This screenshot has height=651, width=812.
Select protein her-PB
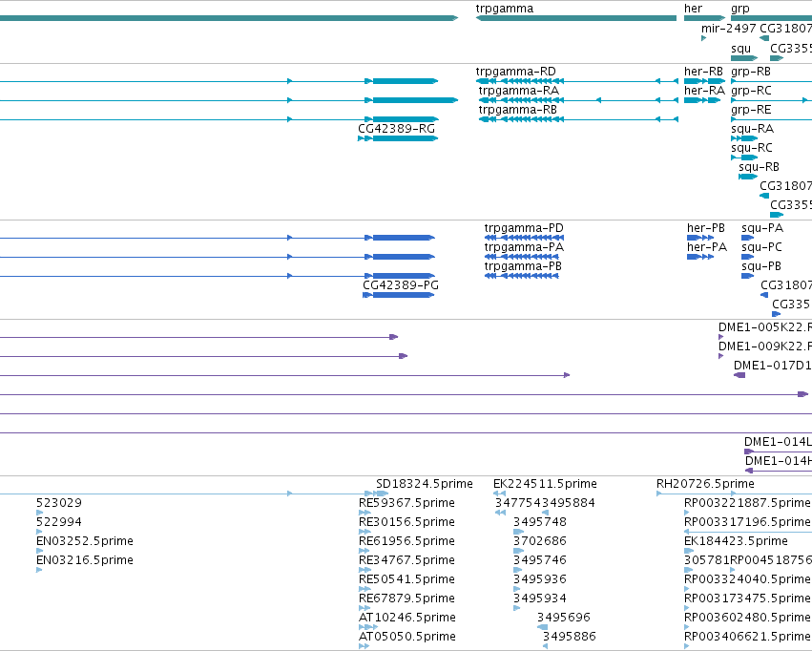point(706,228)
